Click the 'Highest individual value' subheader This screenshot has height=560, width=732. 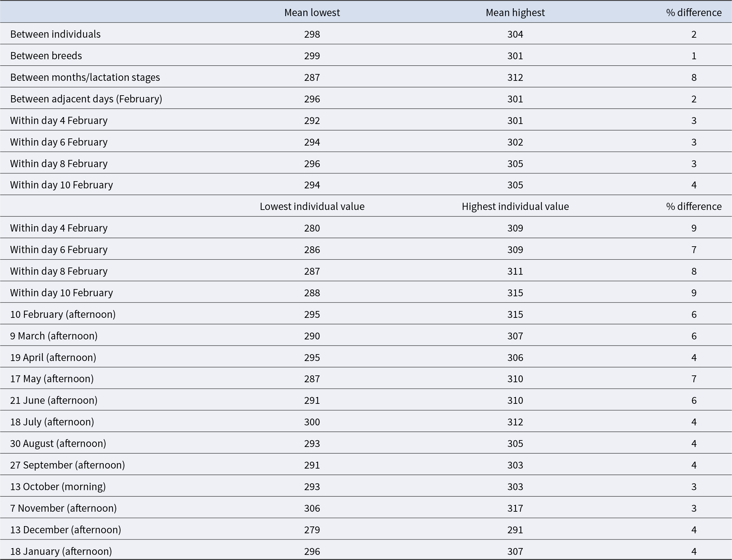[515, 207]
